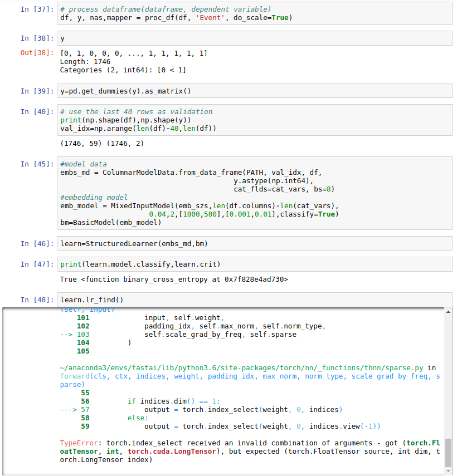Click the ColumnarModelData.from_data_frame line
Image resolution: width=457 pixels, height=476 pixels.
[x=191, y=172]
